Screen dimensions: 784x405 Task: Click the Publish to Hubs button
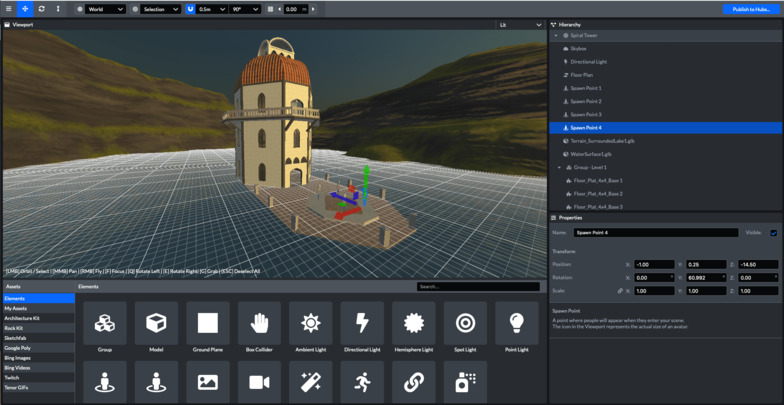pos(752,9)
